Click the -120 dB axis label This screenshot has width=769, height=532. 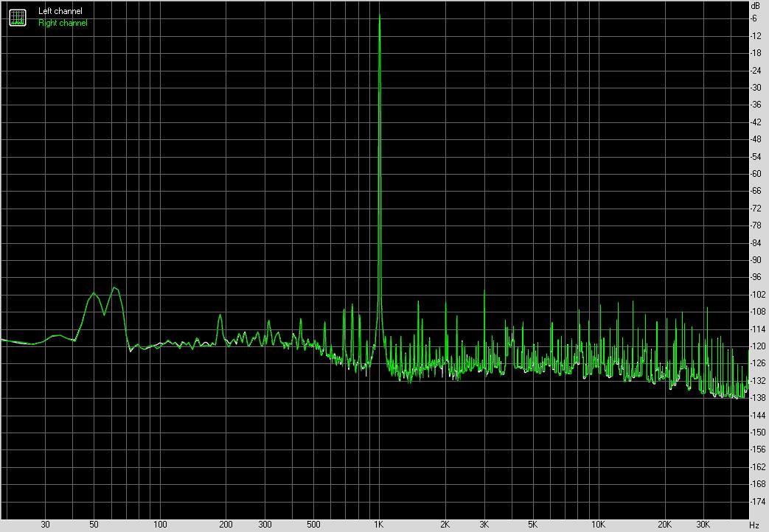point(754,346)
